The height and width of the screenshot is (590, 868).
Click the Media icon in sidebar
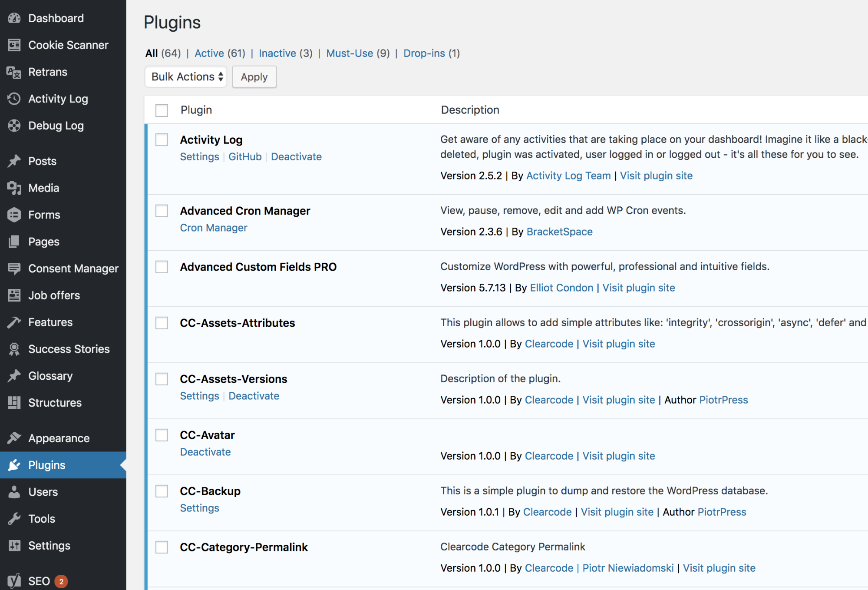14,188
